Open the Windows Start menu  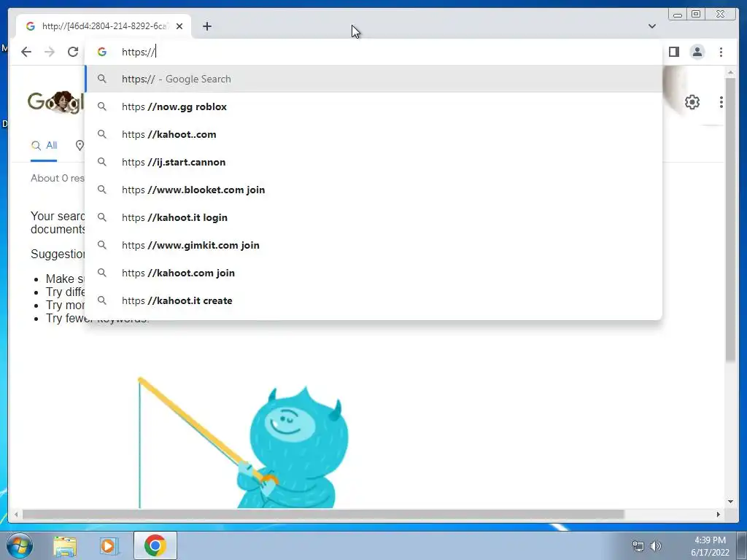coord(20,545)
